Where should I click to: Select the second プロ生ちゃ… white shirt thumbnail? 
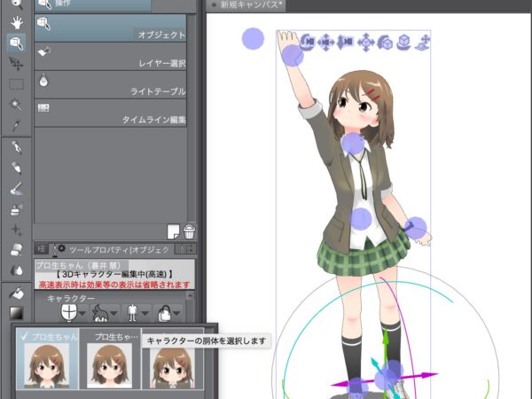(x=110, y=358)
